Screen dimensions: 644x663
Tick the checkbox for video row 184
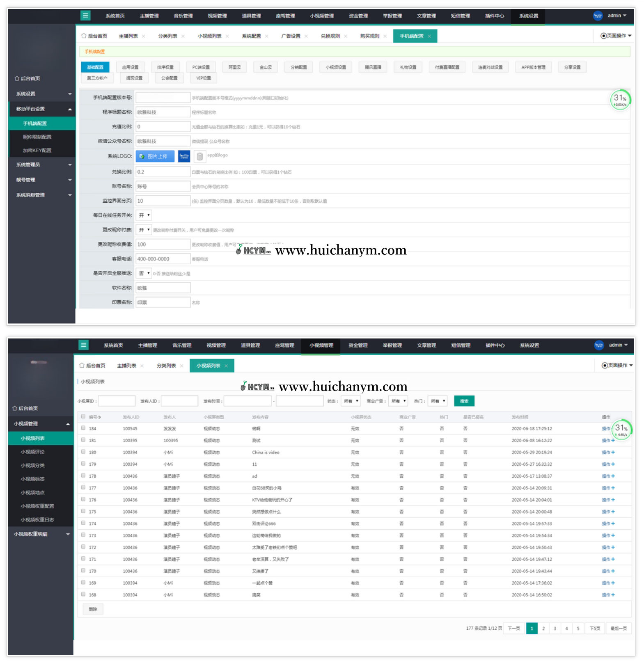[x=83, y=428]
